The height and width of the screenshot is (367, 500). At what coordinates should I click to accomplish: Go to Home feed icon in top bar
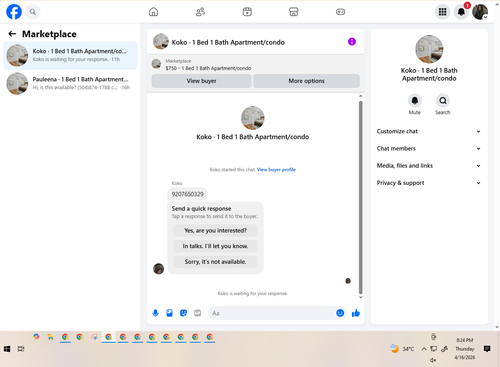pos(153,12)
